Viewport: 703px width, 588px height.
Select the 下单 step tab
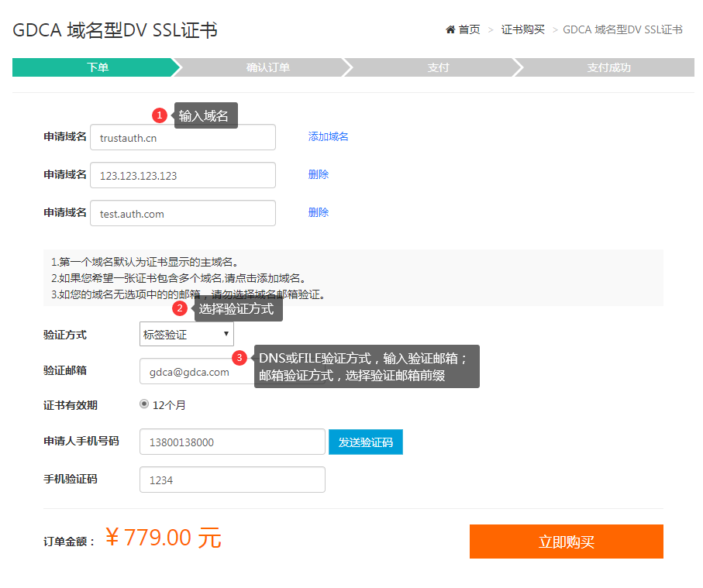point(97,67)
